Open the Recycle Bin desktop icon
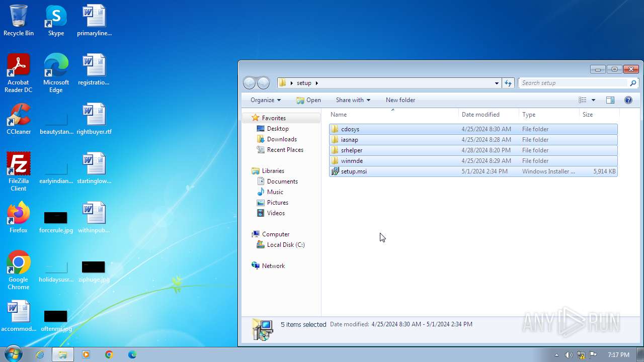644x362 pixels. pyautogui.click(x=19, y=21)
